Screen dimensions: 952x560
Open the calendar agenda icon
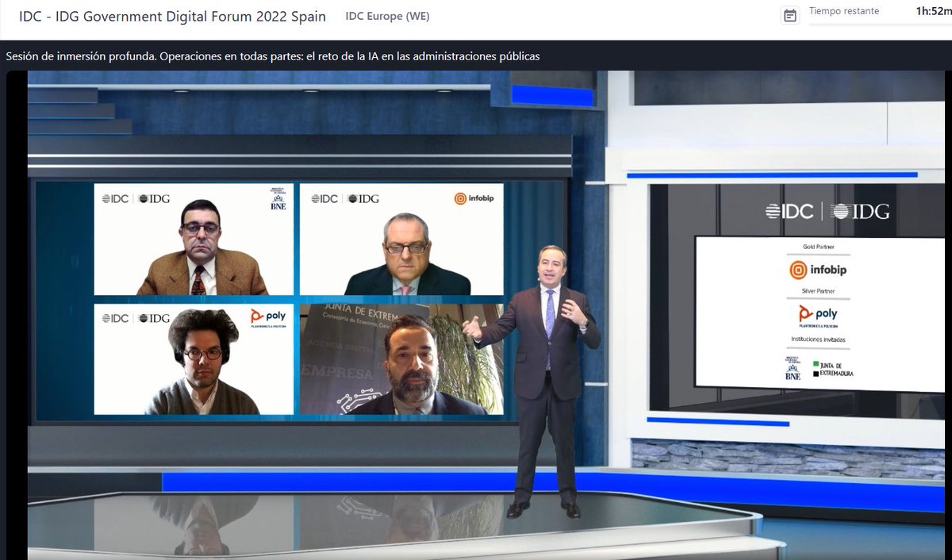tap(789, 16)
